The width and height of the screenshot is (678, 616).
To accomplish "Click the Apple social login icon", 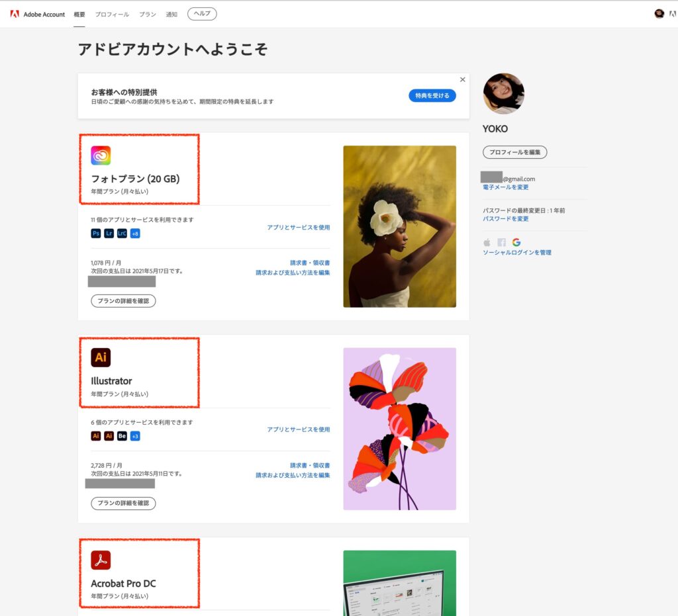I will point(487,242).
